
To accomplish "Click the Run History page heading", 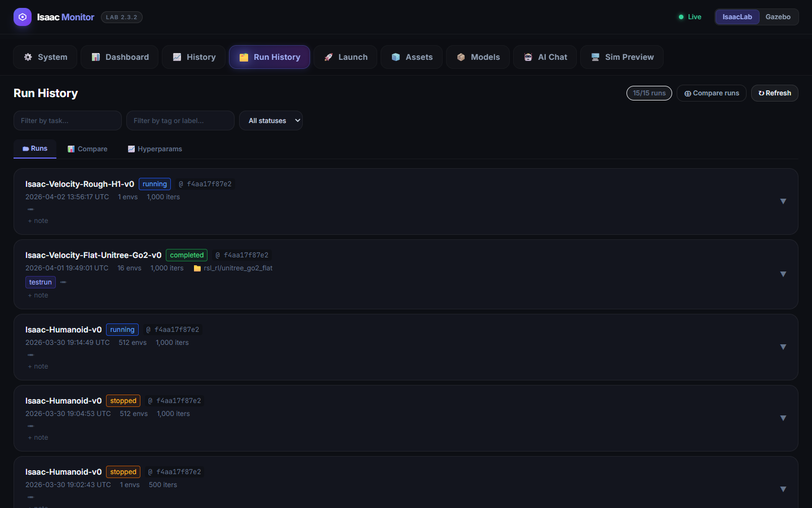I will click(x=46, y=93).
